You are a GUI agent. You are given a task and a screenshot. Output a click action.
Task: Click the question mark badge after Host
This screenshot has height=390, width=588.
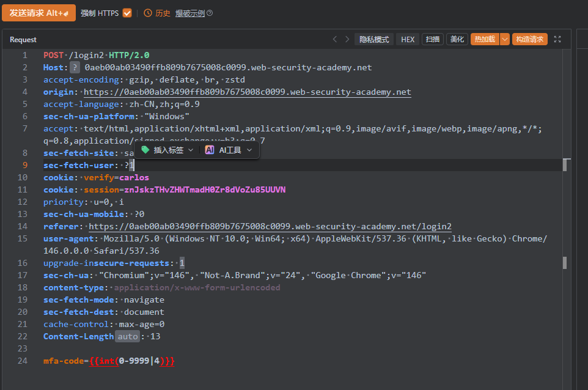(x=75, y=67)
